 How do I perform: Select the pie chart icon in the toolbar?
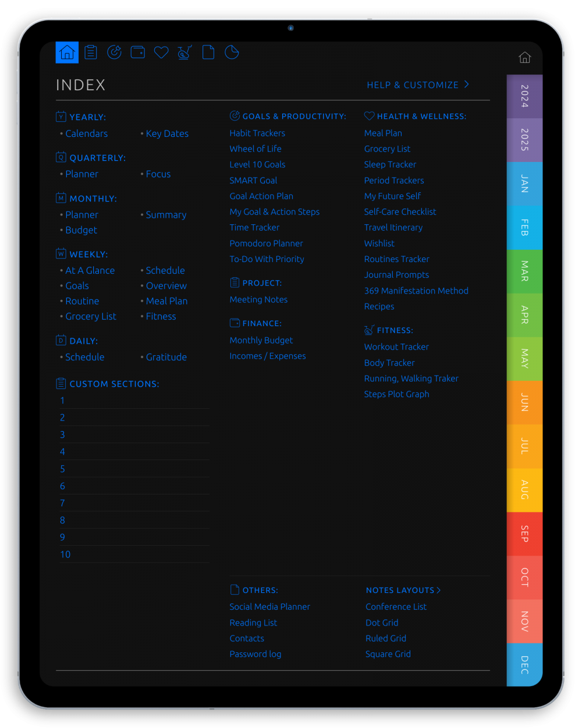tap(232, 52)
